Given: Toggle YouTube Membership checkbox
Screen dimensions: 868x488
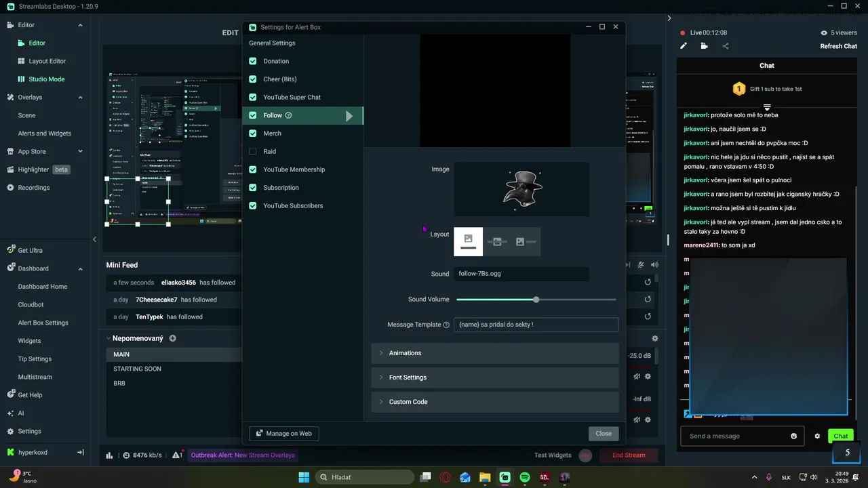Looking at the screenshot, I should point(253,169).
